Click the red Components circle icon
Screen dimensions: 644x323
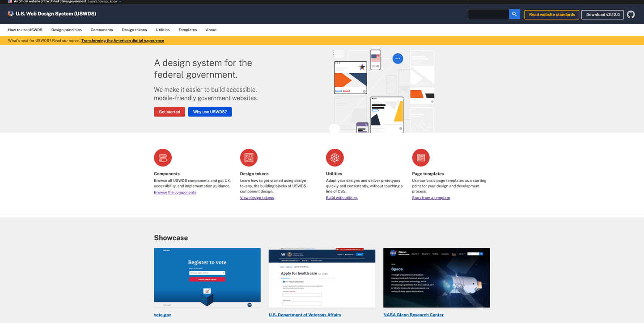click(x=163, y=158)
